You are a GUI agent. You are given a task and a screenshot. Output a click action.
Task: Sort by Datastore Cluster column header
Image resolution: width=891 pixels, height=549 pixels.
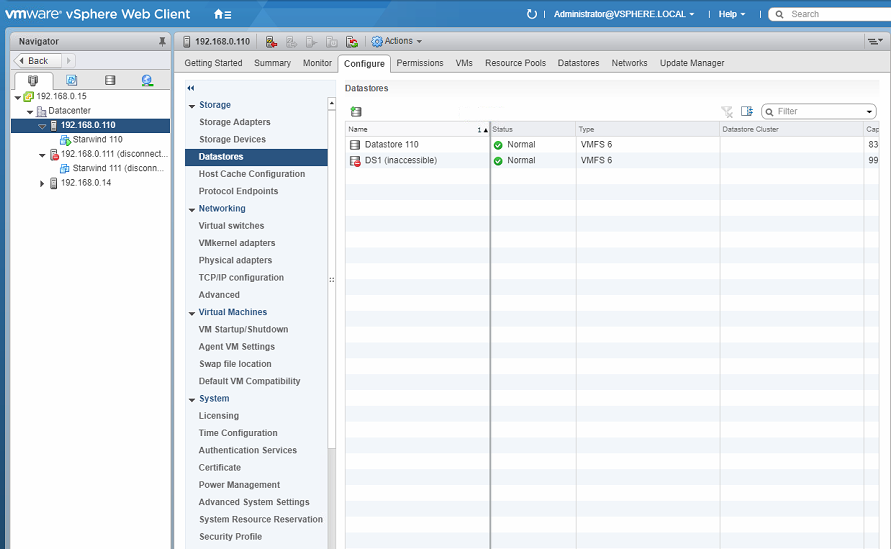point(792,130)
